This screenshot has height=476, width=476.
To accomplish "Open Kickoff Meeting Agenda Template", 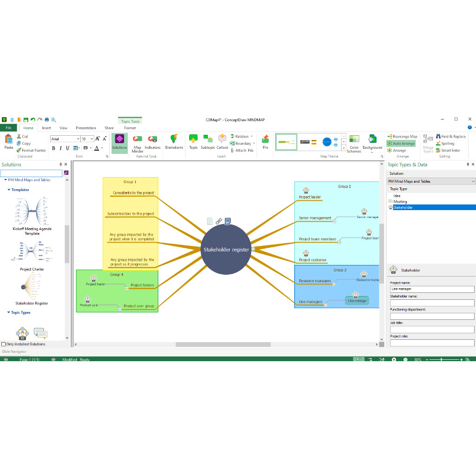I will point(32,216).
